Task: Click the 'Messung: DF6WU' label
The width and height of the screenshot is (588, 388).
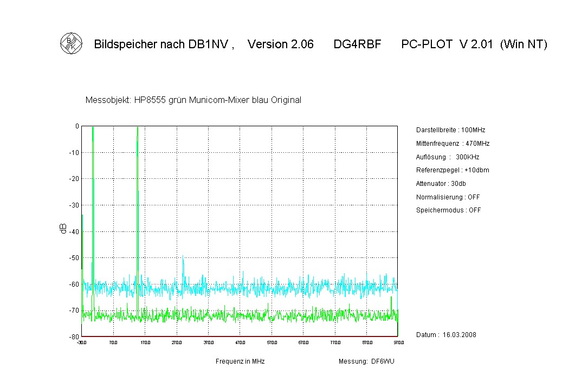Action: tap(366, 361)
